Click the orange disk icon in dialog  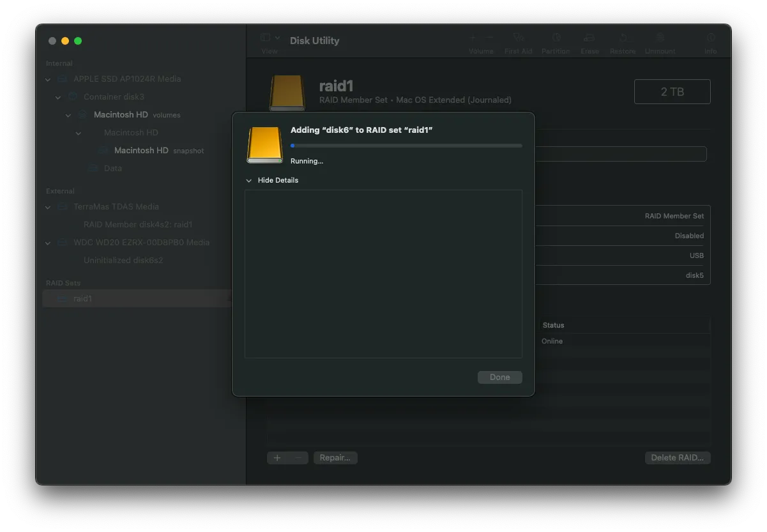click(x=264, y=144)
